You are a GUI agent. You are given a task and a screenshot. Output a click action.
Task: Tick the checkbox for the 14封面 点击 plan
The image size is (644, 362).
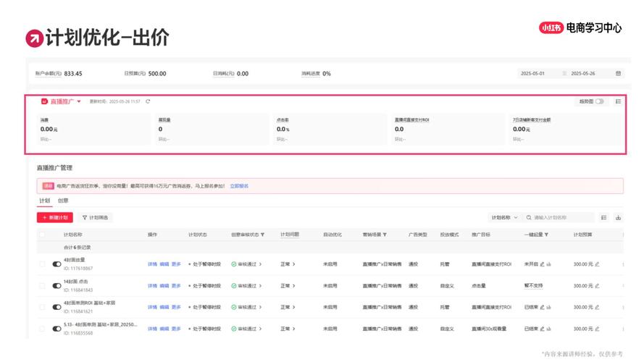point(42,286)
